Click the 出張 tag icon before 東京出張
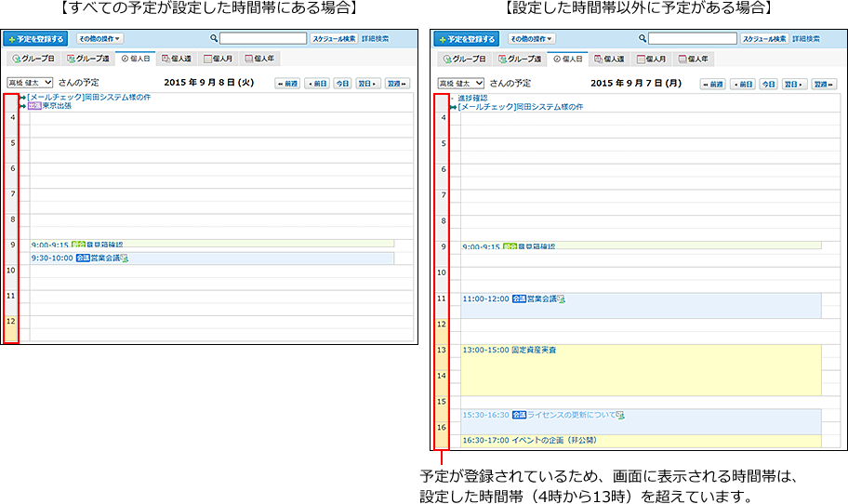This screenshot has height=504, width=848. click(x=34, y=106)
